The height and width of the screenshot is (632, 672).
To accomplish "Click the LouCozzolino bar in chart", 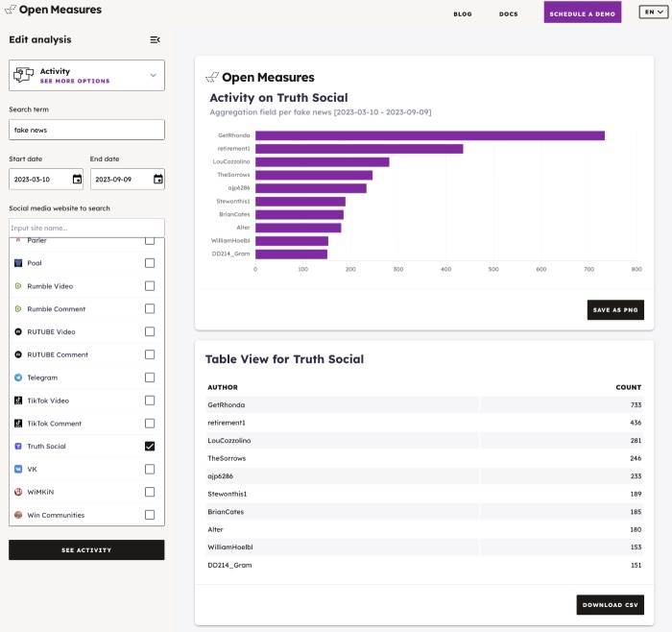I will point(323,161).
